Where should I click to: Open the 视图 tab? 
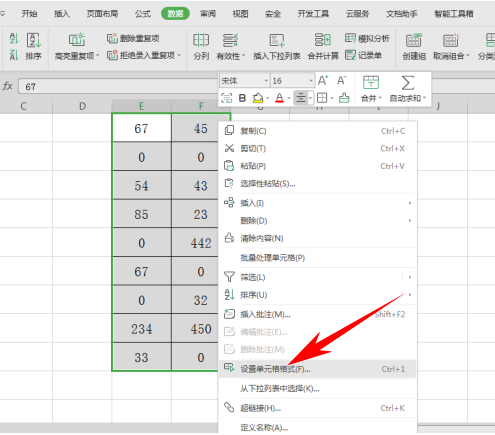coord(240,14)
